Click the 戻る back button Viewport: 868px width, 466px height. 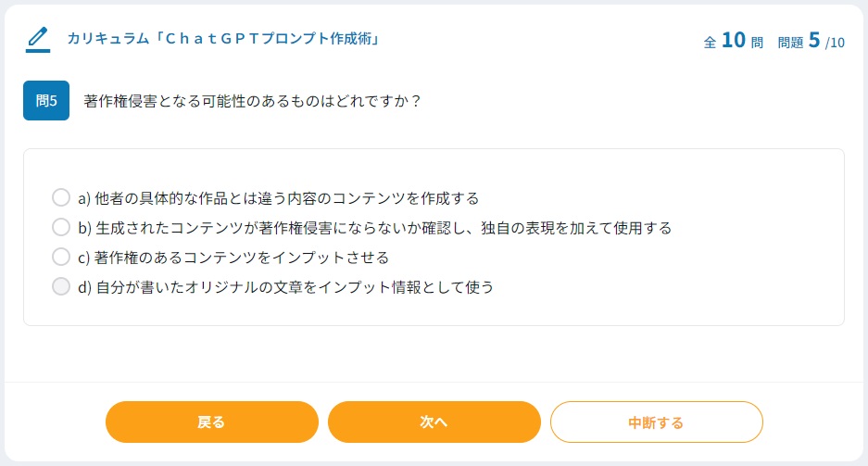(211, 422)
